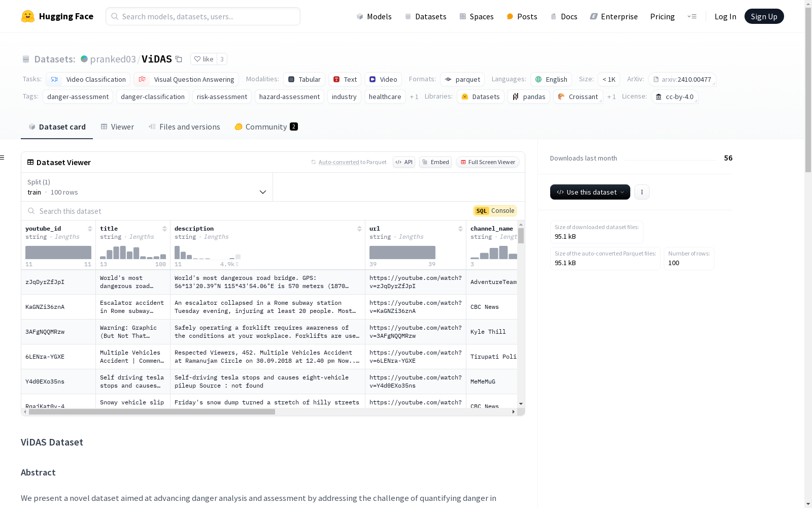Image resolution: width=812 pixels, height=508 pixels.
Task: Click the KaGNZi36znA table cell
Action: [58, 307]
